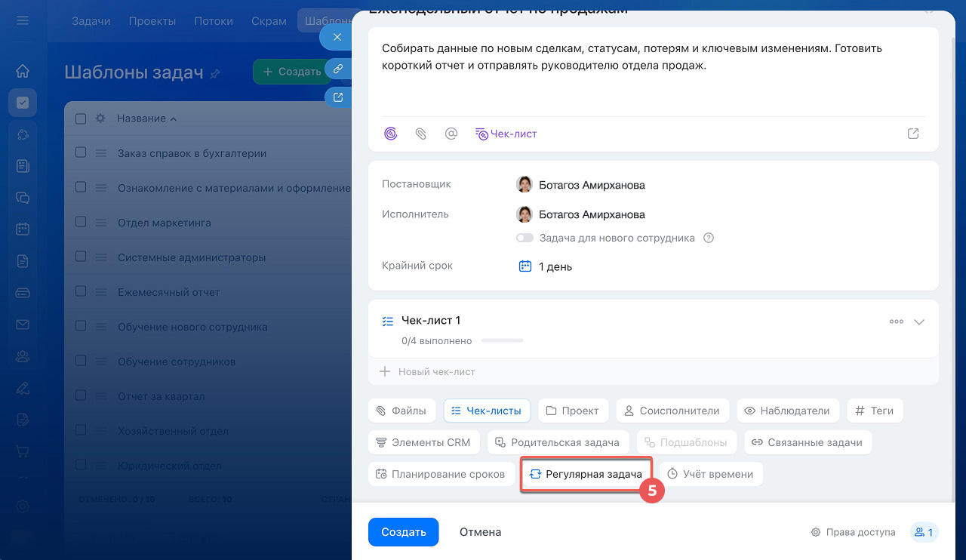
Task: Click the @ mention icon
Action: coord(451,134)
